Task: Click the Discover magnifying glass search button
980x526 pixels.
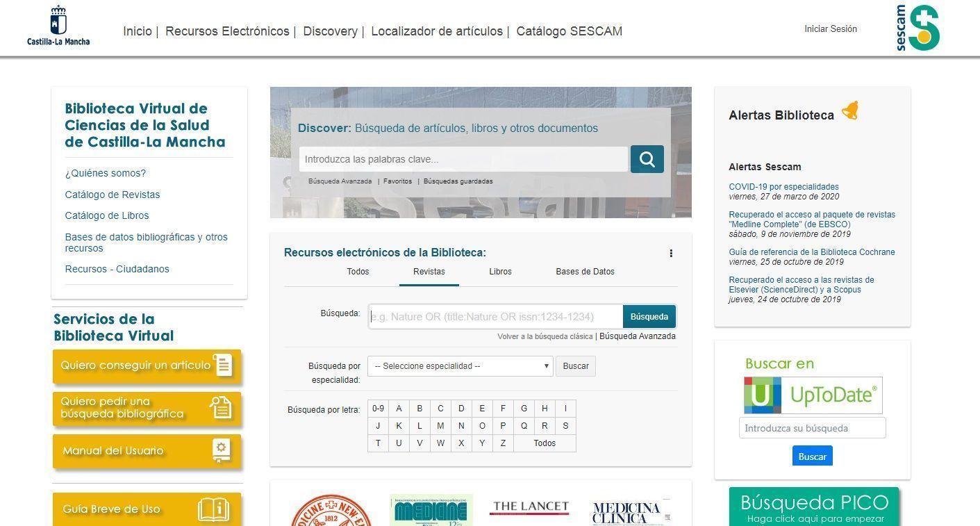Action: point(647,159)
